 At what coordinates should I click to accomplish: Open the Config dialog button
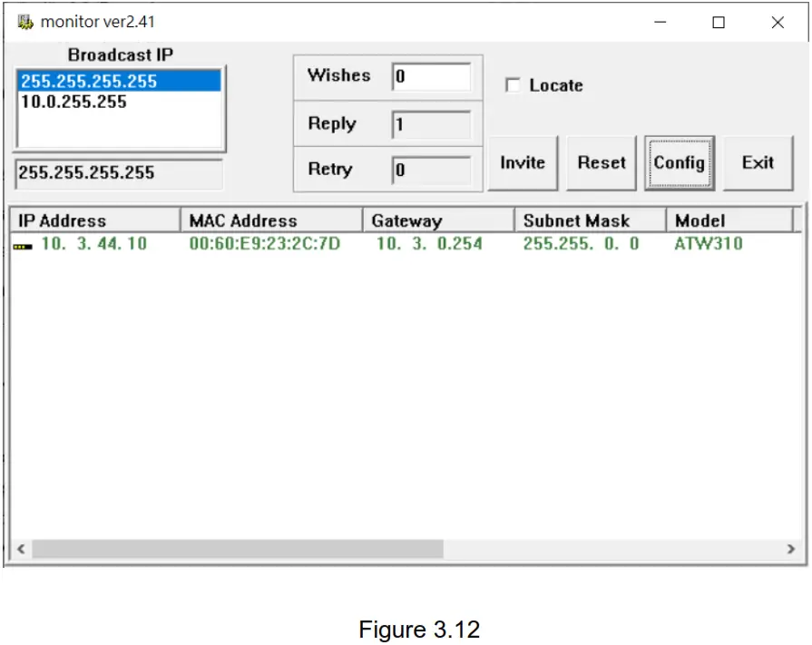[x=680, y=163]
